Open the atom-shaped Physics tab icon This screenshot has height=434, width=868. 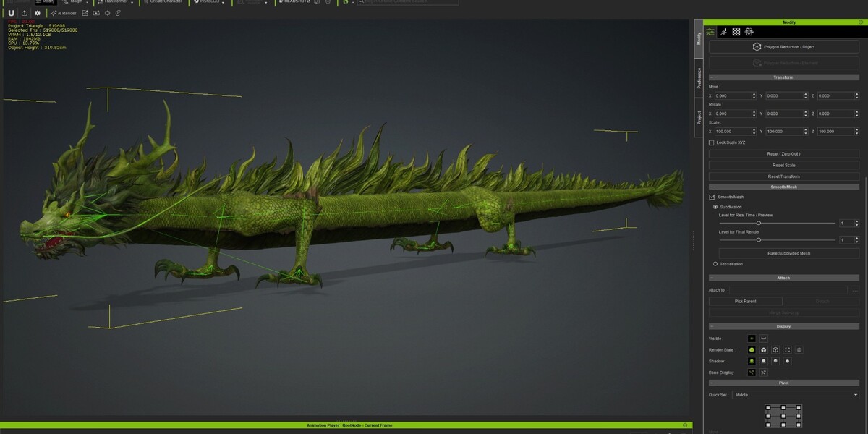coord(749,32)
